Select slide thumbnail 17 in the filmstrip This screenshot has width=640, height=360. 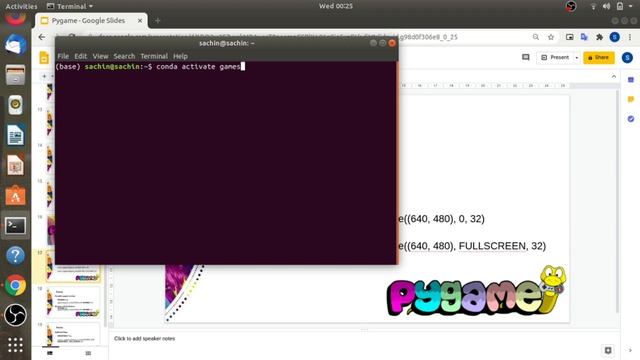(73, 267)
